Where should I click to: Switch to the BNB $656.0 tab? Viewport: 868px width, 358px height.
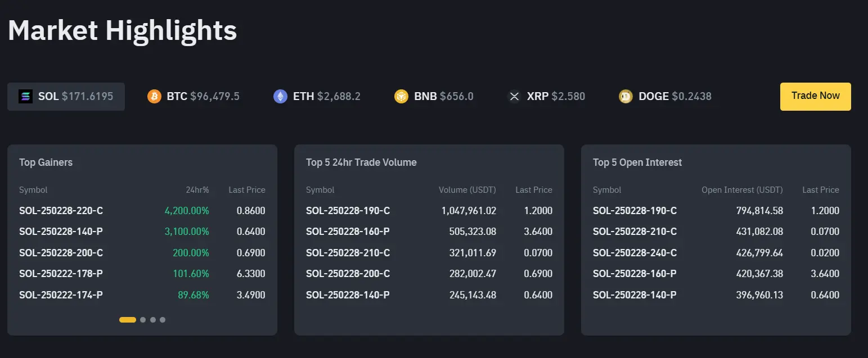434,97
